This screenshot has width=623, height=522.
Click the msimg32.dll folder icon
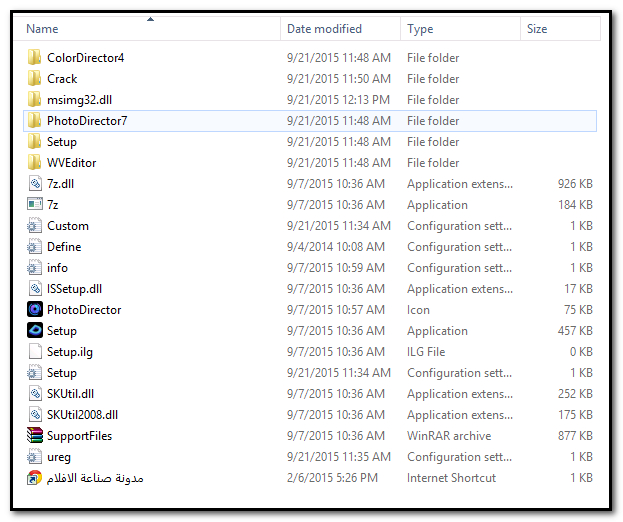click(x=34, y=99)
